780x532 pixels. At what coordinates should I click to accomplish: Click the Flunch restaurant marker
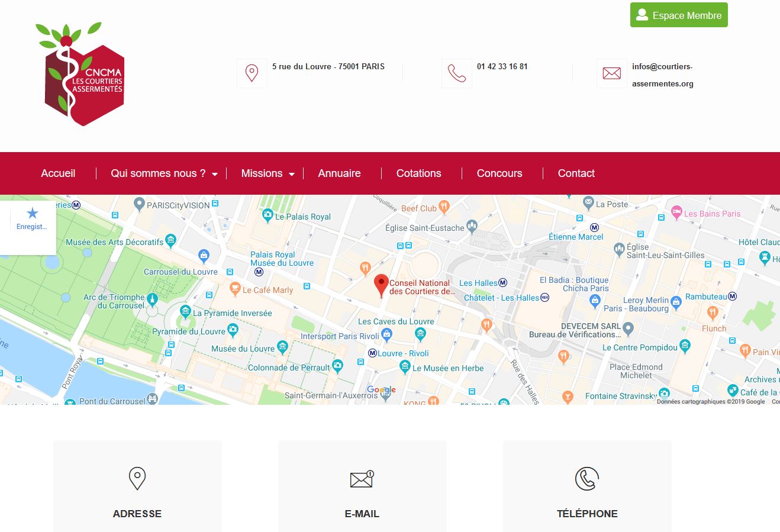[x=713, y=313]
